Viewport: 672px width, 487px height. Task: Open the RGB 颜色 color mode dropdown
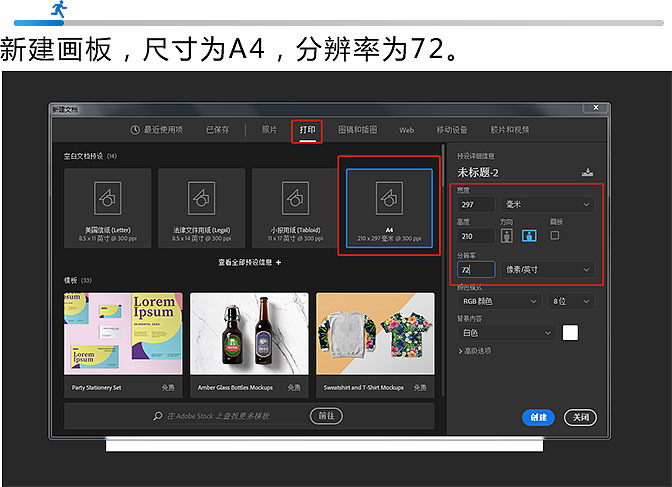[x=499, y=301]
